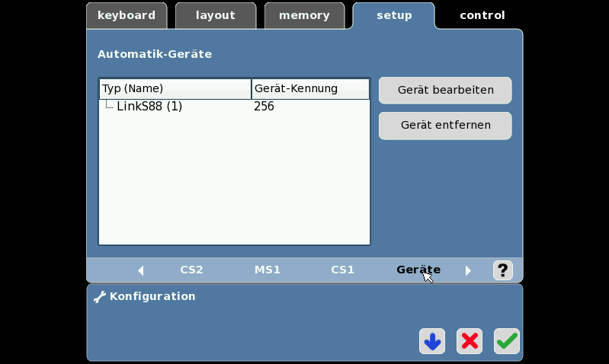Open the control tab
The height and width of the screenshot is (364, 609).
click(x=482, y=15)
